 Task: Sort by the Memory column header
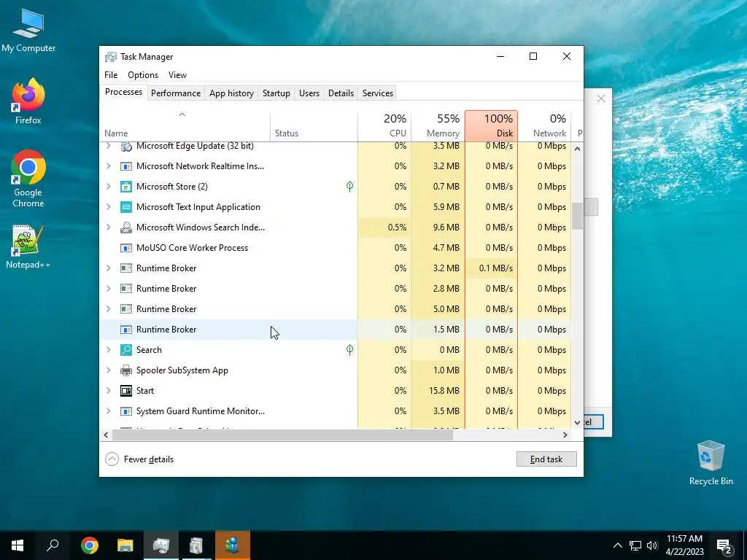(438, 125)
